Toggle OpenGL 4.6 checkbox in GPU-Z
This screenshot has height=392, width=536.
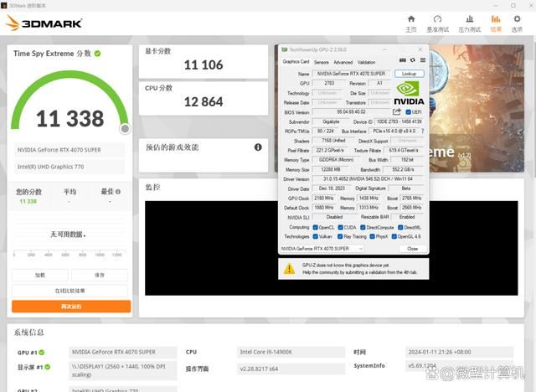pos(394,236)
